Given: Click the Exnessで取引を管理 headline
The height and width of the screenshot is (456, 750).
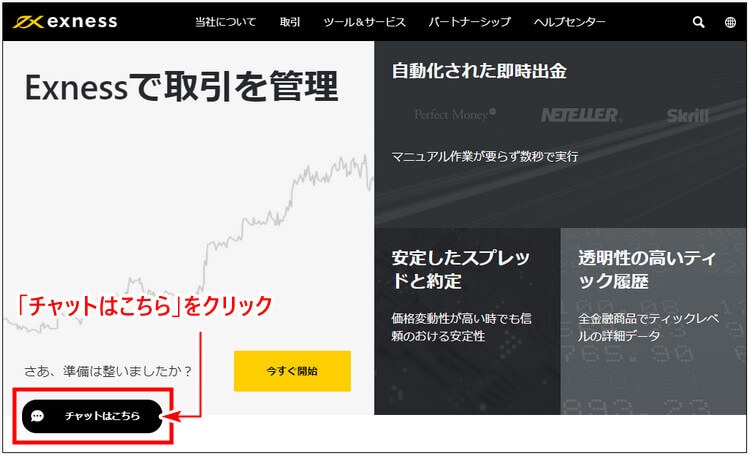Looking at the screenshot, I should [x=182, y=87].
